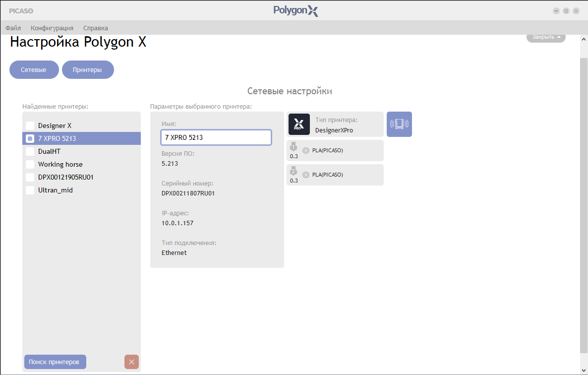
Task: Open the Принтеры settings section
Action: 88,70
